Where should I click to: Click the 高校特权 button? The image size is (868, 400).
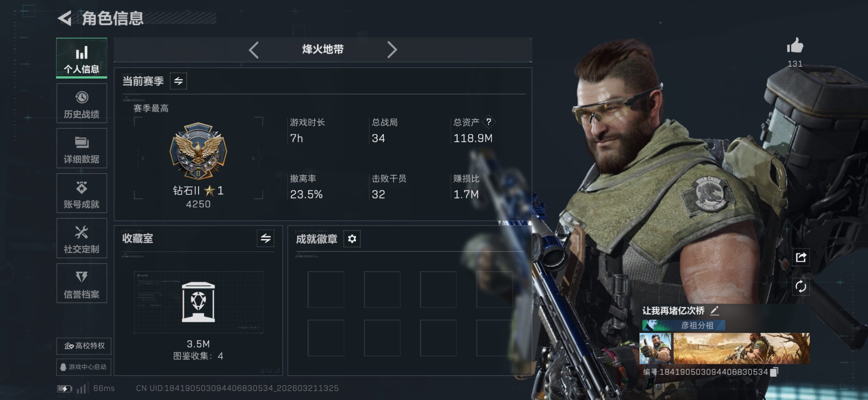(x=84, y=346)
